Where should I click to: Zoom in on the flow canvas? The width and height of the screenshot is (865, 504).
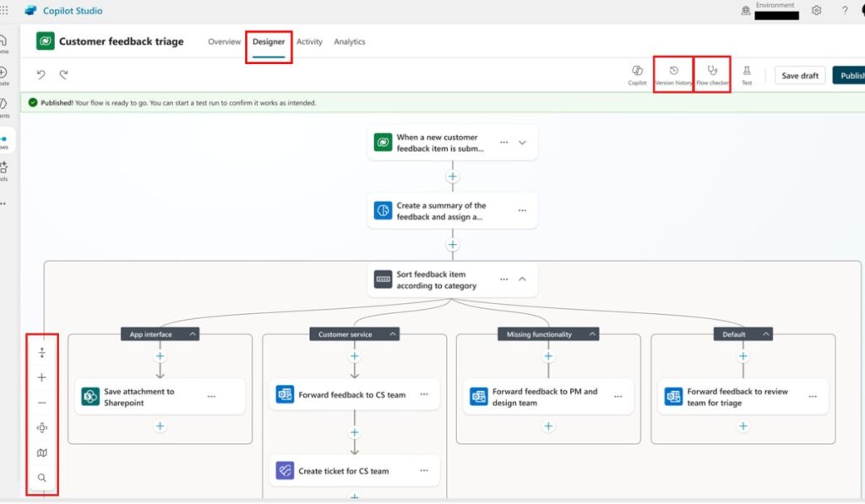[41, 377]
